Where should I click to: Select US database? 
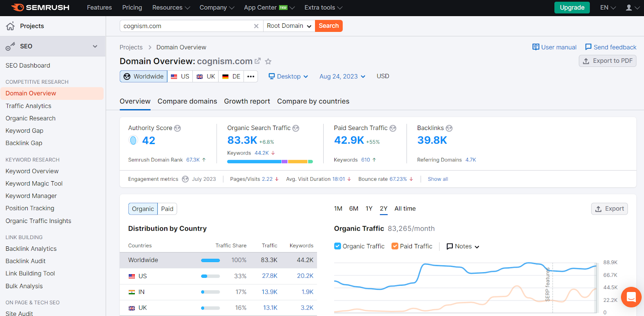pyautogui.click(x=180, y=76)
